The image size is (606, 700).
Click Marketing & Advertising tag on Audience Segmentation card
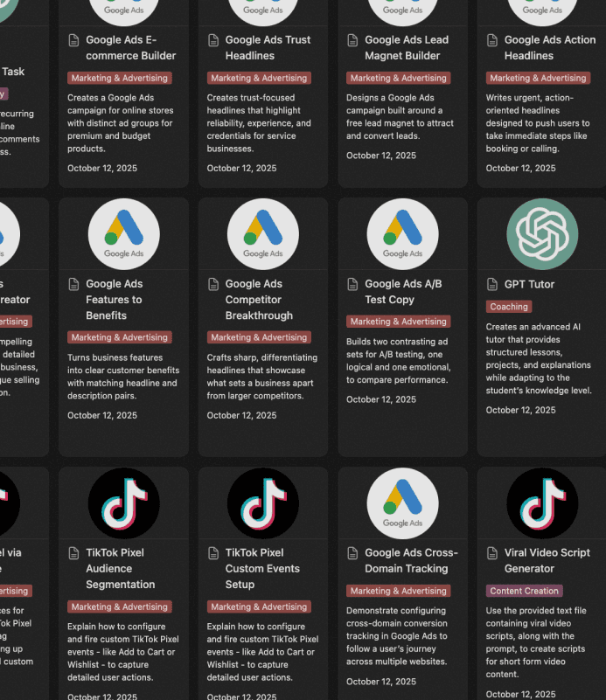click(x=120, y=606)
